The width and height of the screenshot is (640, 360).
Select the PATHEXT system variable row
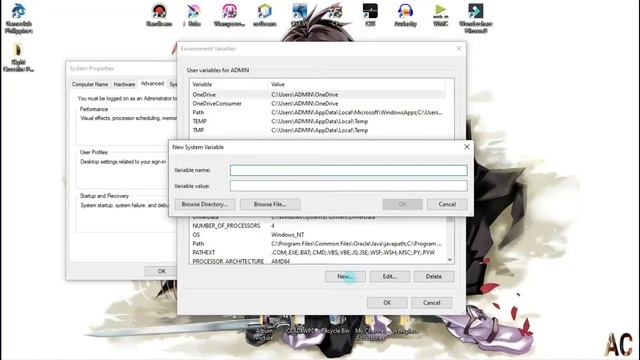(318, 253)
